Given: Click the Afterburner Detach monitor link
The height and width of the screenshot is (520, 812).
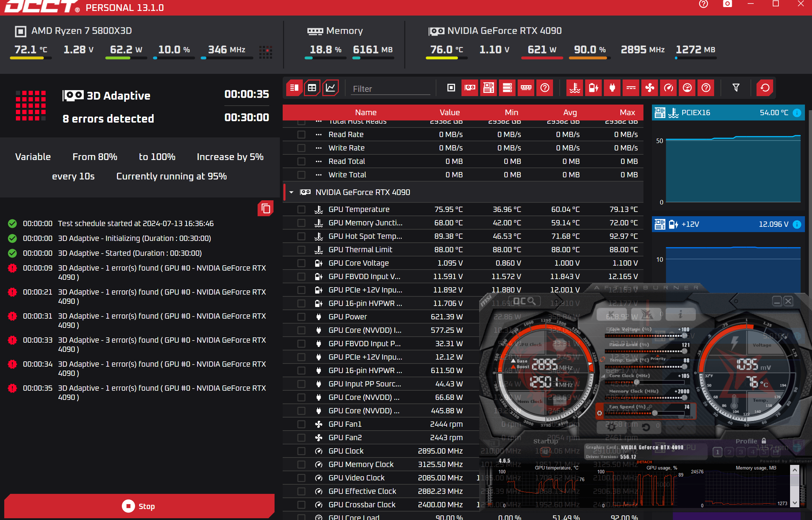Looking at the screenshot, I should click(x=644, y=462).
